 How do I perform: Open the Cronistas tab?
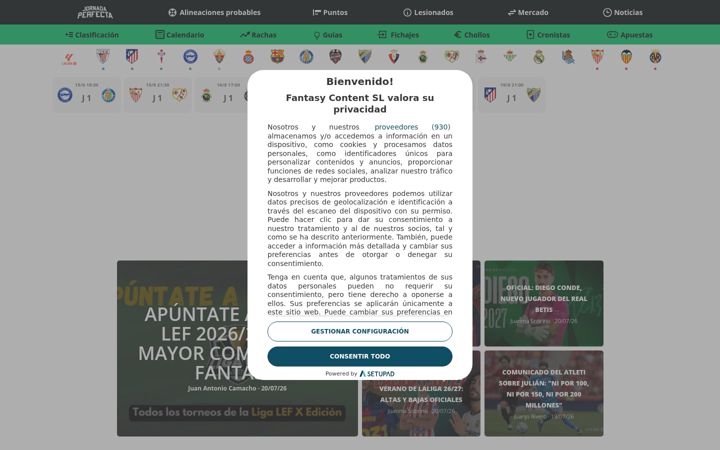click(x=548, y=35)
